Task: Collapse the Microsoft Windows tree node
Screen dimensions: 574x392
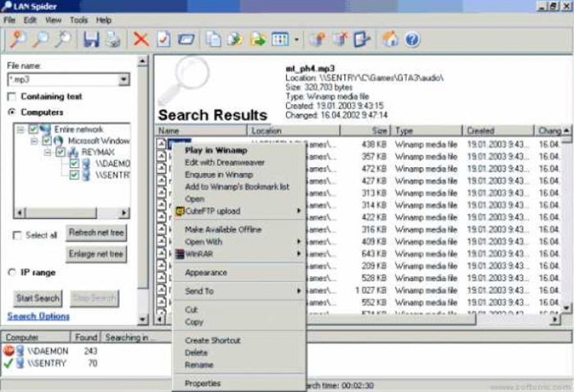Action: tap(34, 141)
